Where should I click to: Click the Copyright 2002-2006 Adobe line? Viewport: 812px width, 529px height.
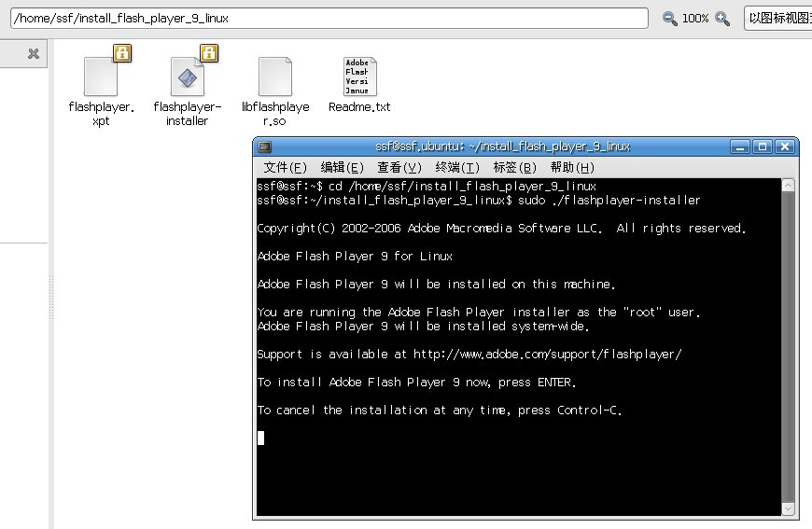point(501,229)
